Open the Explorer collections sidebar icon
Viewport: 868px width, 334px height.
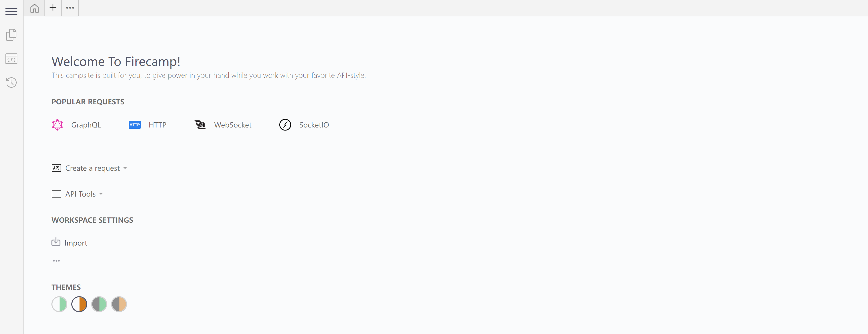tap(11, 35)
